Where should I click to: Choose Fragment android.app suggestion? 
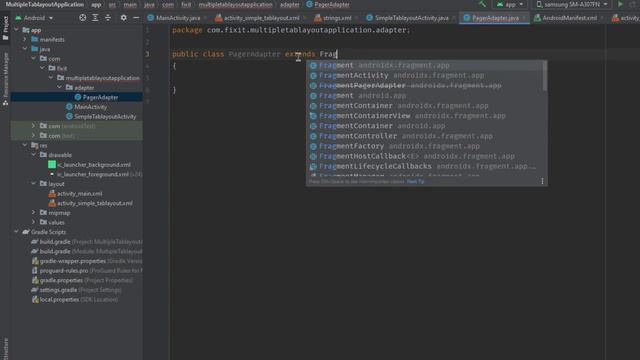(424, 96)
